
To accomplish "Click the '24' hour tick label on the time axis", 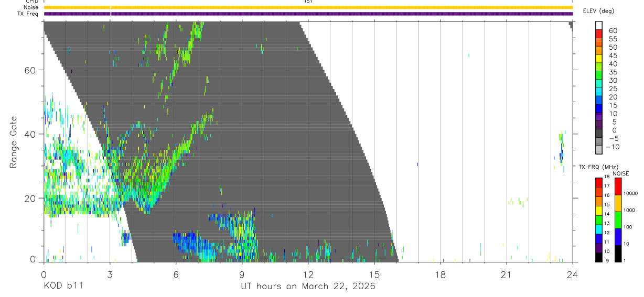I will point(573,274).
